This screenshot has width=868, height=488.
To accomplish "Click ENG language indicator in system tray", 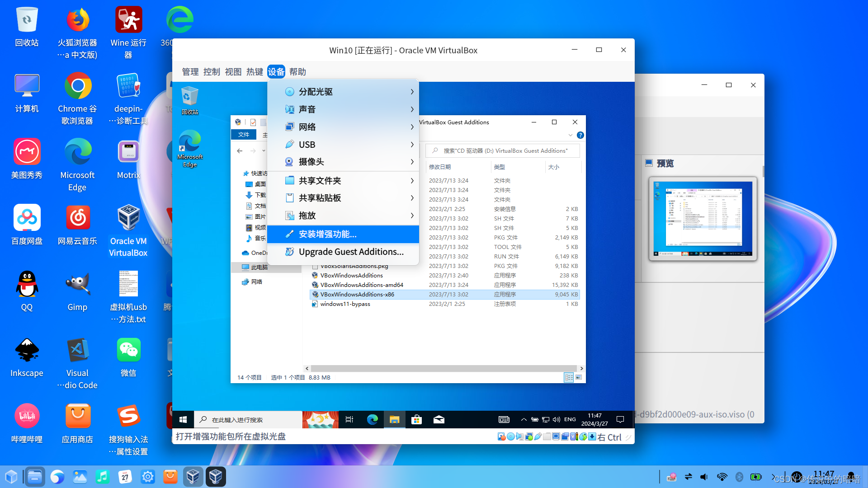I will click(571, 419).
